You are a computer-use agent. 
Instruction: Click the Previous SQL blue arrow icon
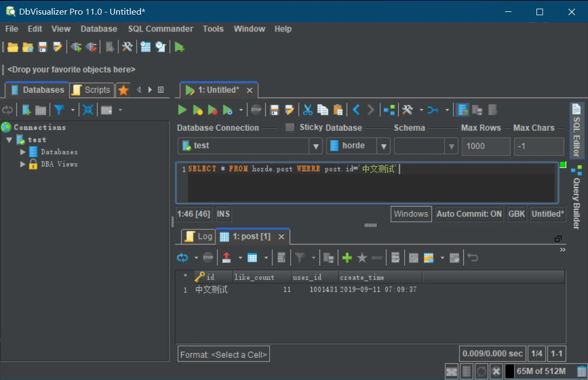(x=356, y=110)
